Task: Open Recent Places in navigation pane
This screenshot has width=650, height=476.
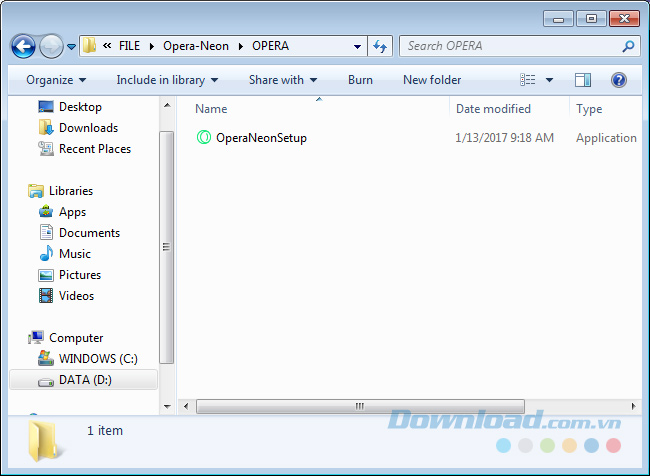Action: coord(95,148)
